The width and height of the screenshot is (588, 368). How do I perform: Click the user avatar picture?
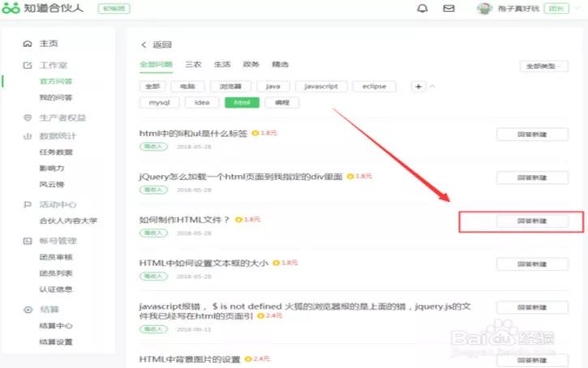pos(484,8)
